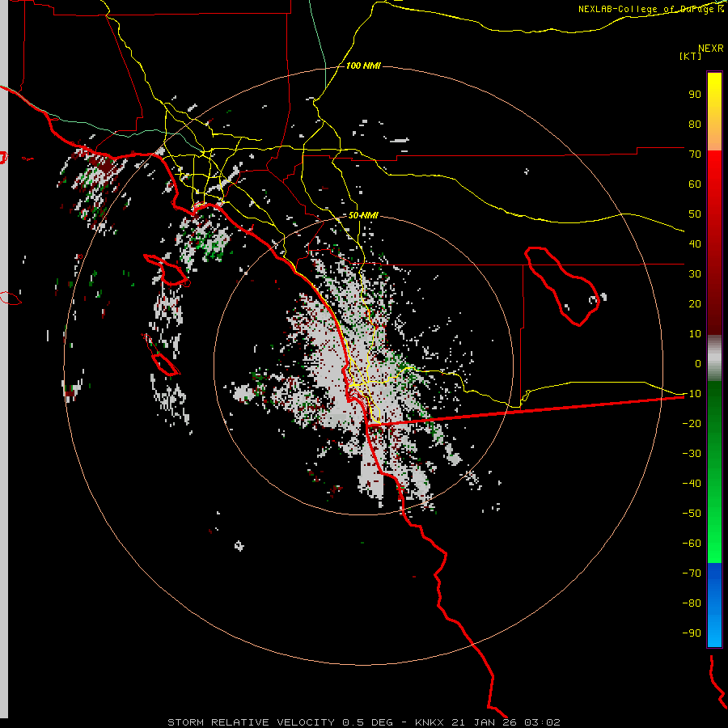Click the -10 knot scale value
The height and width of the screenshot is (728, 728).
pyautogui.click(x=692, y=394)
